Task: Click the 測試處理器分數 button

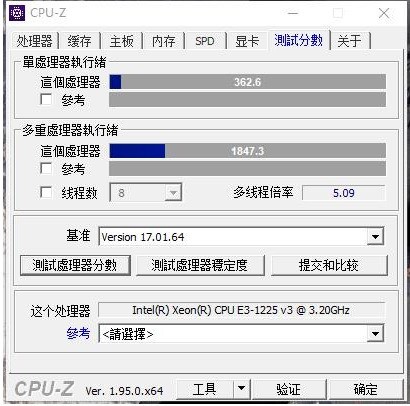Action: coord(75,265)
